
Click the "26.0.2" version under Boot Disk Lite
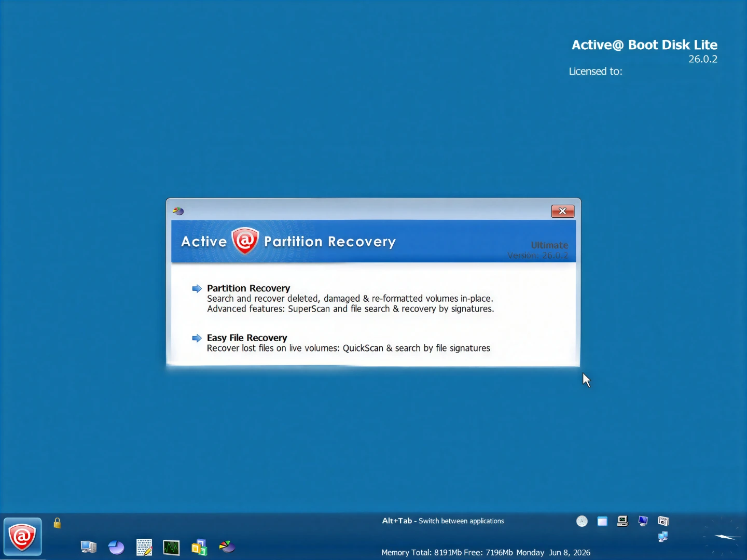click(x=703, y=59)
